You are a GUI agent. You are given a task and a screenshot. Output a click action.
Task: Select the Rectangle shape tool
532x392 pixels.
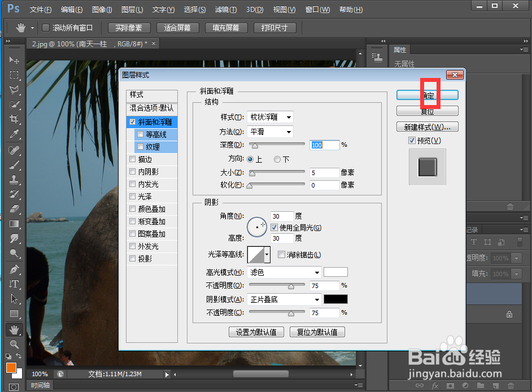[x=14, y=313]
